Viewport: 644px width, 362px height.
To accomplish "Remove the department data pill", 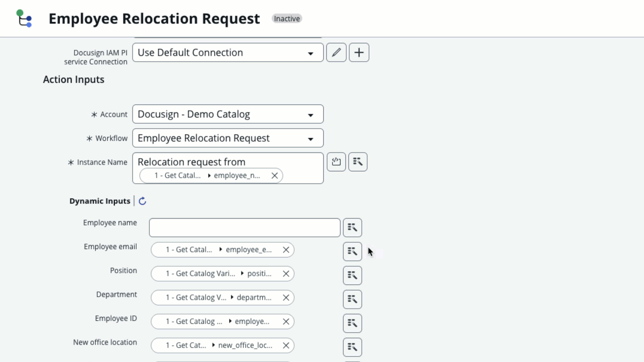I will click(285, 298).
